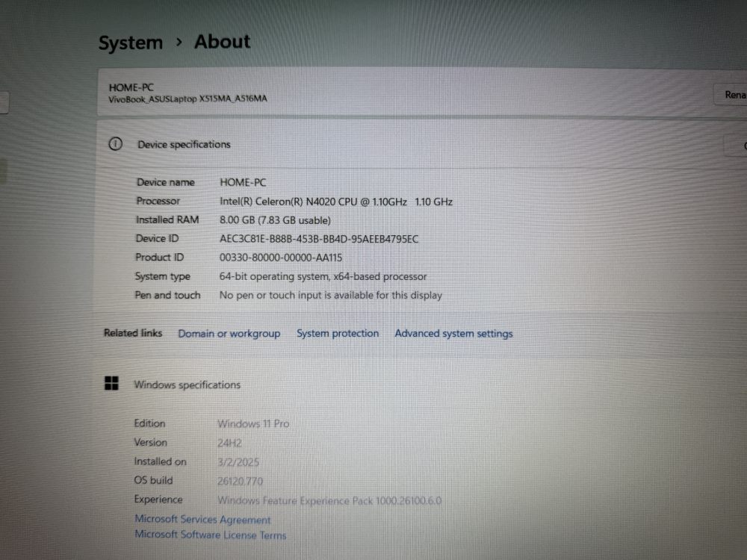Collapse the Device specifications section header
Screen dimensions: 747x560
click(x=421, y=144)
